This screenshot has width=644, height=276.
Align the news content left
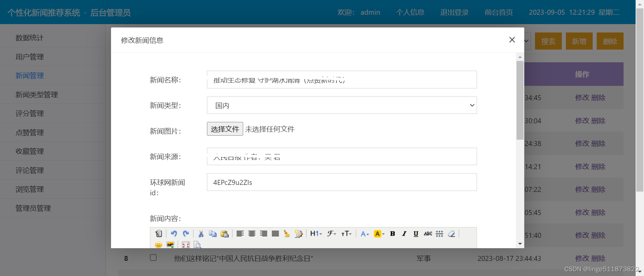(x=240, y=233)
